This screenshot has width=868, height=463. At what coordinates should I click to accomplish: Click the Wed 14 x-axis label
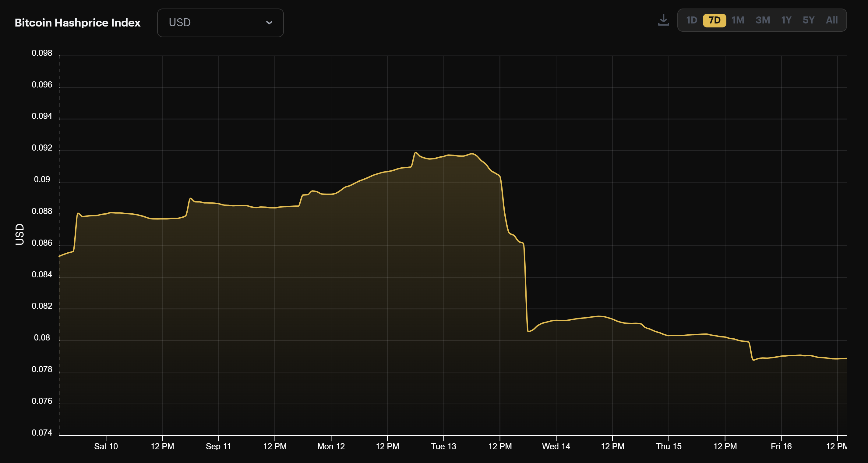click(x=556, y=447)
